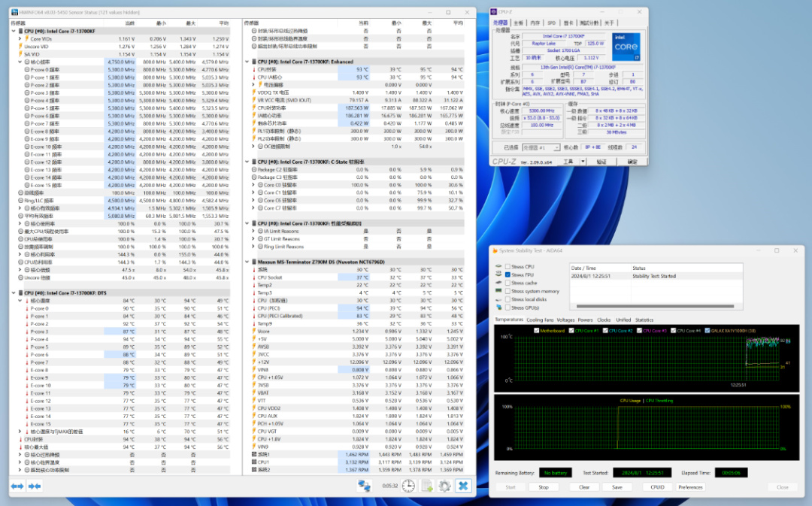Image resolution: width=812 pixels, height=506 pixels.
Task: Click the blue X icon in HWiNFO
Action: tap(463, 486)
